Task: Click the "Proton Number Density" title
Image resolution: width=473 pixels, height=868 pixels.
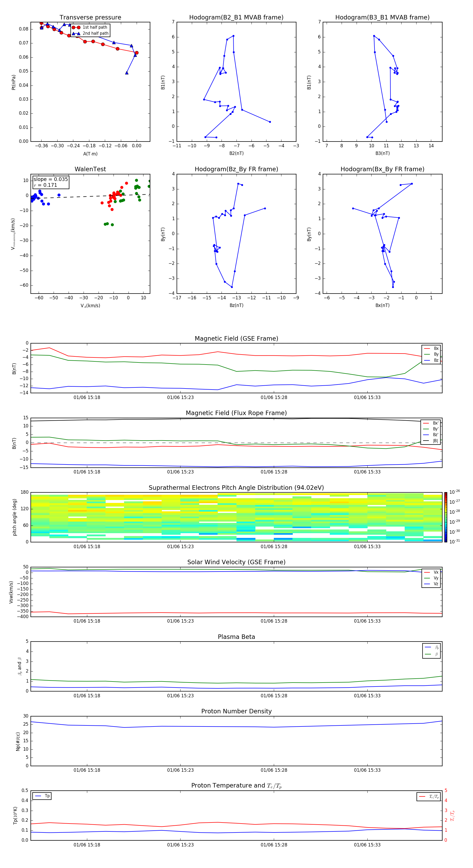Action: click(x=236, y=711)
